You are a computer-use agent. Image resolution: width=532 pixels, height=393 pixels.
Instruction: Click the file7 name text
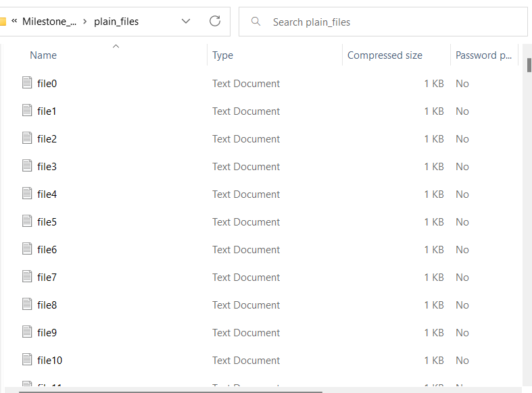pos(47,278)
